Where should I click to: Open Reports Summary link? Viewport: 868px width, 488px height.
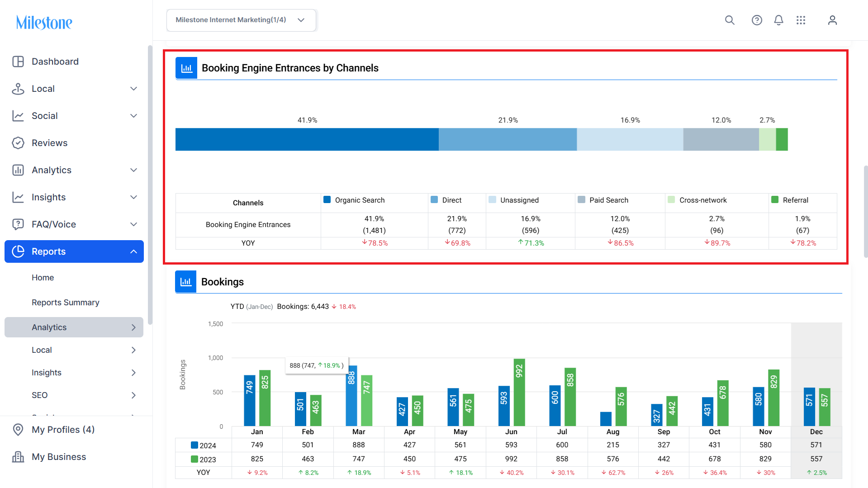(x=66, y=303)
